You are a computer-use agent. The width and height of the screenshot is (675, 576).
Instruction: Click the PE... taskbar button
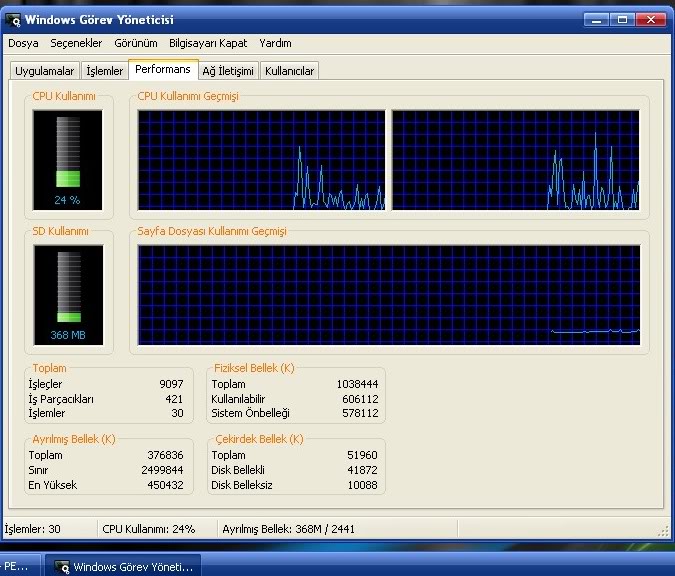[20, 565]
